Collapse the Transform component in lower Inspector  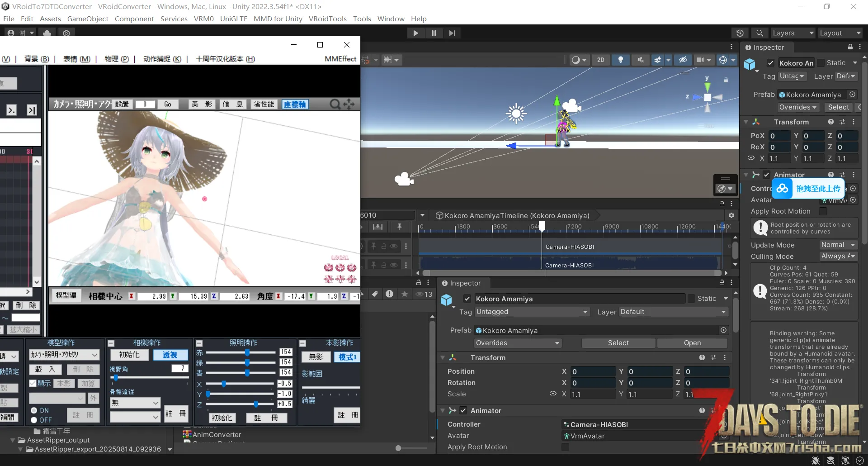tap(443, 357)
